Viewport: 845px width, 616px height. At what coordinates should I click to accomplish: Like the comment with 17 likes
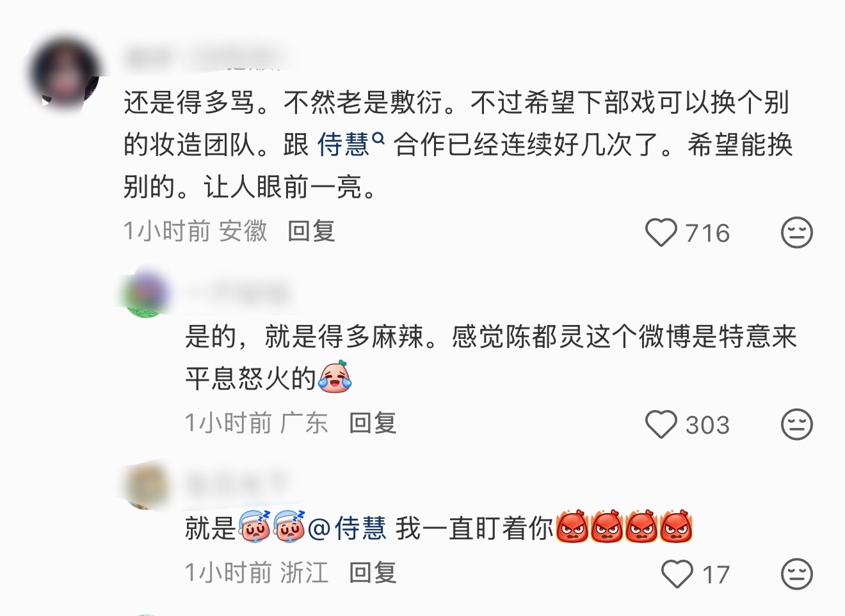[x=677, y=574]
